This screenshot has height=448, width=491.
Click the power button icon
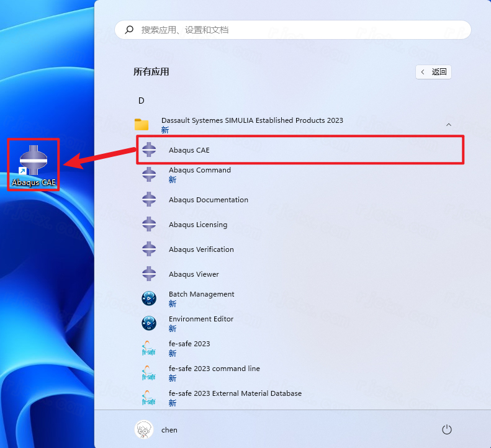[446, 429]
